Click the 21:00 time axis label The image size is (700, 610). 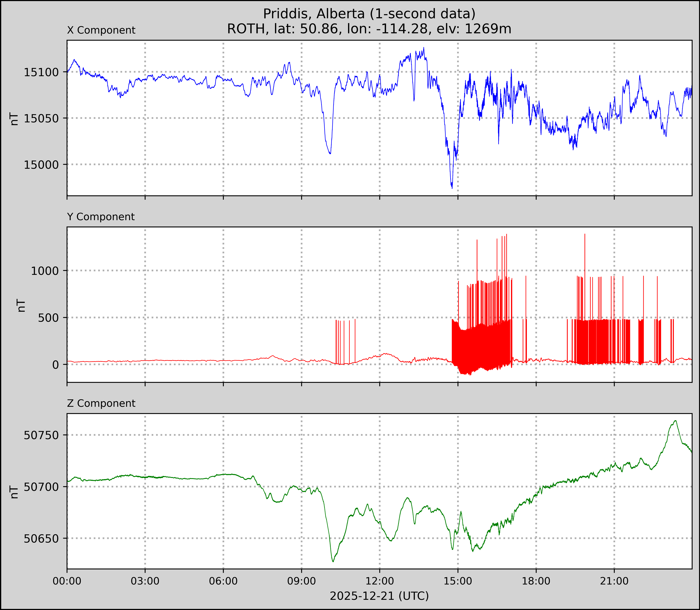pos(614,581)
